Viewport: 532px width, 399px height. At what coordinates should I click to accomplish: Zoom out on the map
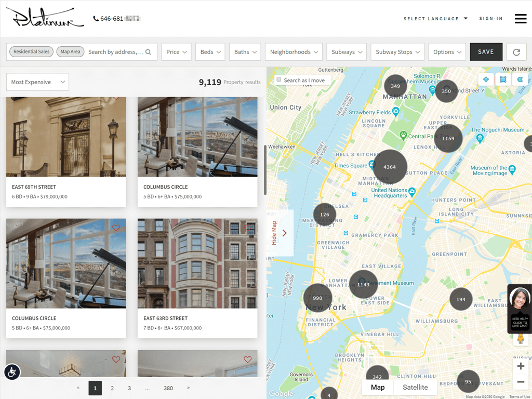coord(521,382)
